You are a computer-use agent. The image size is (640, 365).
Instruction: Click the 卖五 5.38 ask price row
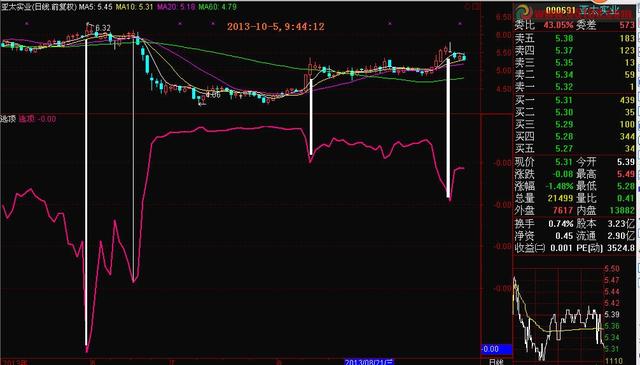pos(575,38)
